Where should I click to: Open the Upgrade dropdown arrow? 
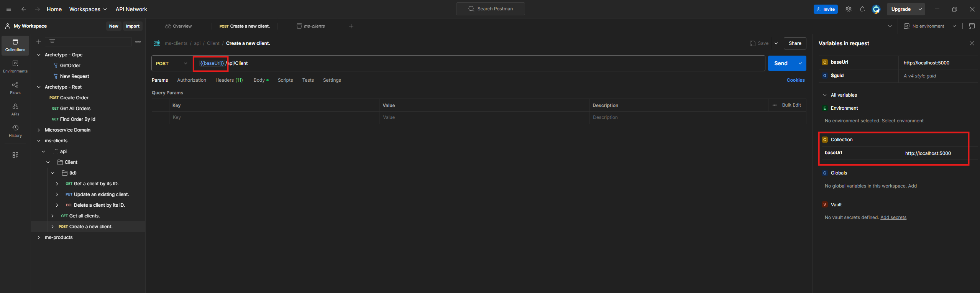click(920, 9)
